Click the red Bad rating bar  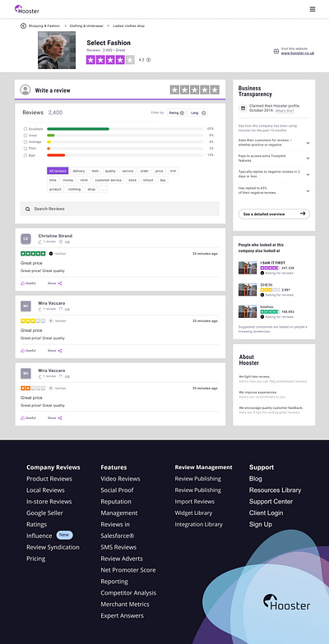tap(56, 155)
